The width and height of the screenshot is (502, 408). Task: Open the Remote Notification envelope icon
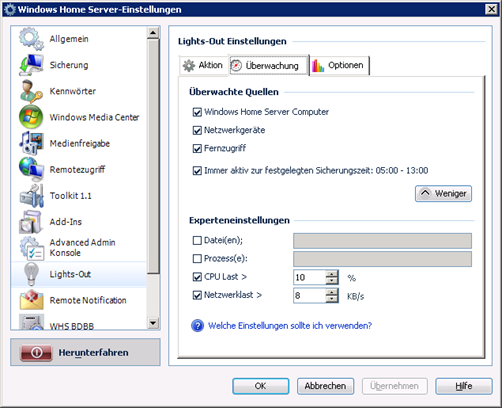coord(31,300)
